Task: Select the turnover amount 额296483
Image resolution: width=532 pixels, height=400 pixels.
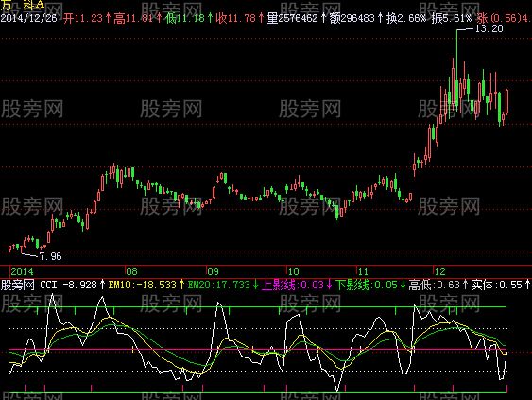Action: (x=352, y=18)
